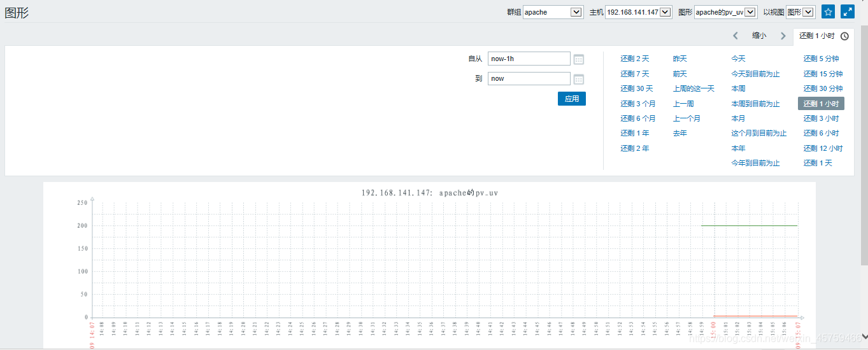Pick the 今天到目前为止 range
This screenshot has height=350, width=868.
(755, 74)
